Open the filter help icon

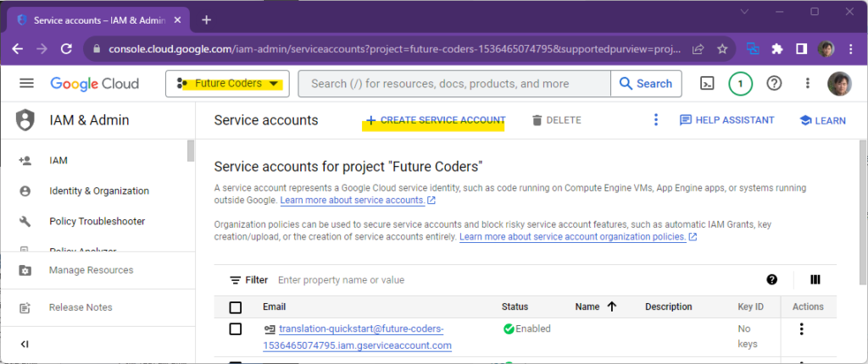click(772, 279)
